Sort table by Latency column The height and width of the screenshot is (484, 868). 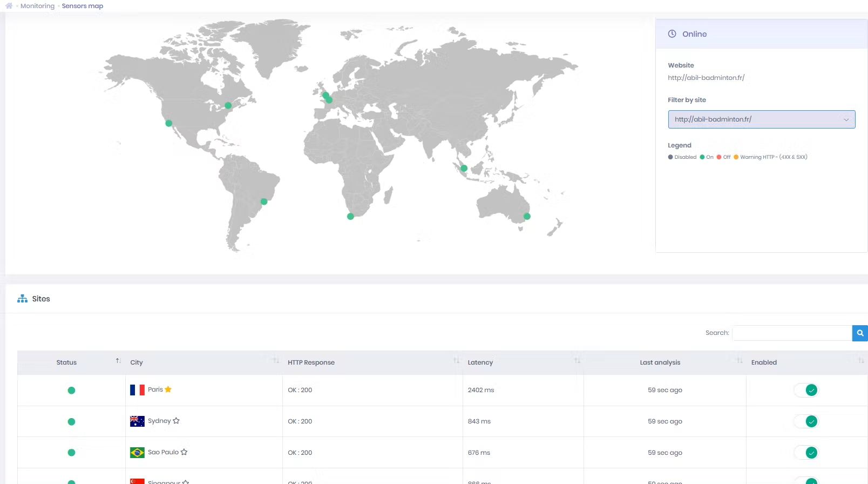480,362
